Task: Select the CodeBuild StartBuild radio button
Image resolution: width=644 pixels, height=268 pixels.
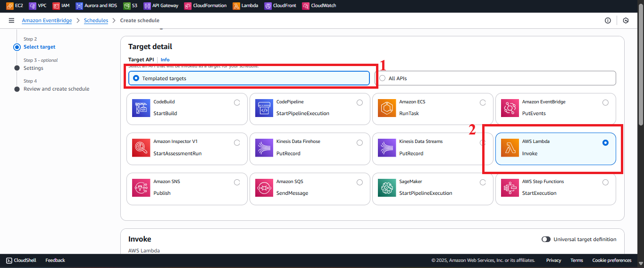Action: click(237, 102)
